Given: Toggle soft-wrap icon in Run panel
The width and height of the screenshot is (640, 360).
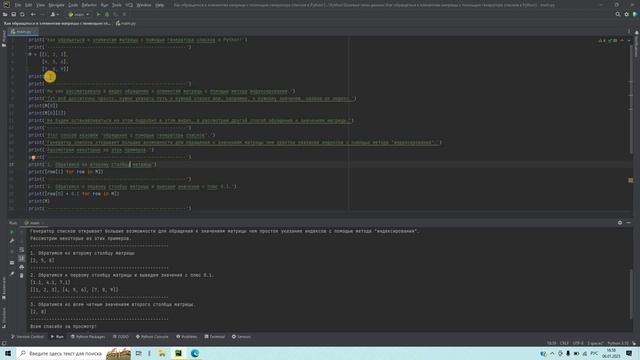Looking at the screenshot, I should point(22,250).
